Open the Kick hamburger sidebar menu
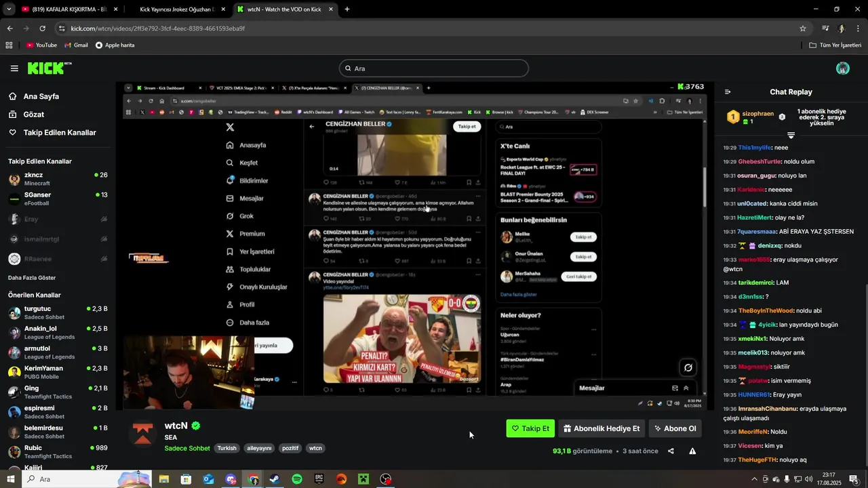 tap(14, 68)
